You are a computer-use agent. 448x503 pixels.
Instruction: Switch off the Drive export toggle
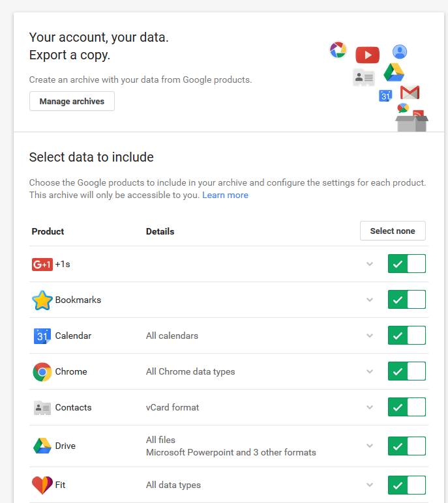[x=406, y=446]
